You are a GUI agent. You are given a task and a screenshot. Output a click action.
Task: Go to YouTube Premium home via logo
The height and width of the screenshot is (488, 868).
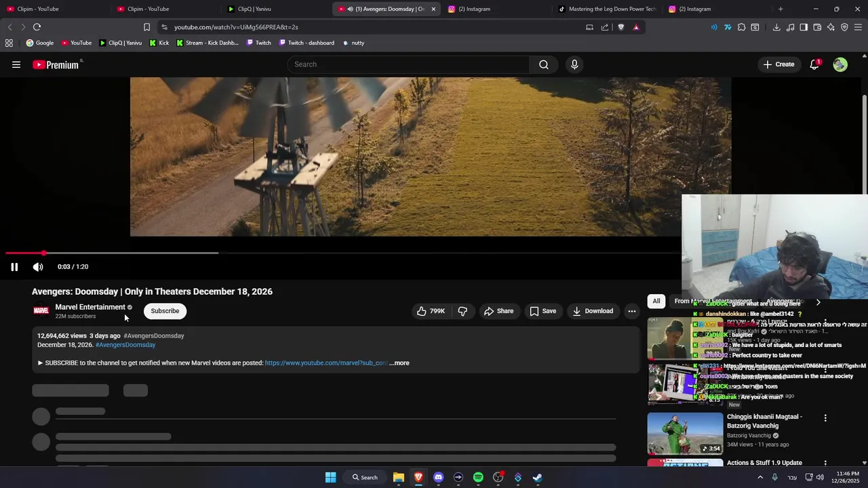pos(56,65)
